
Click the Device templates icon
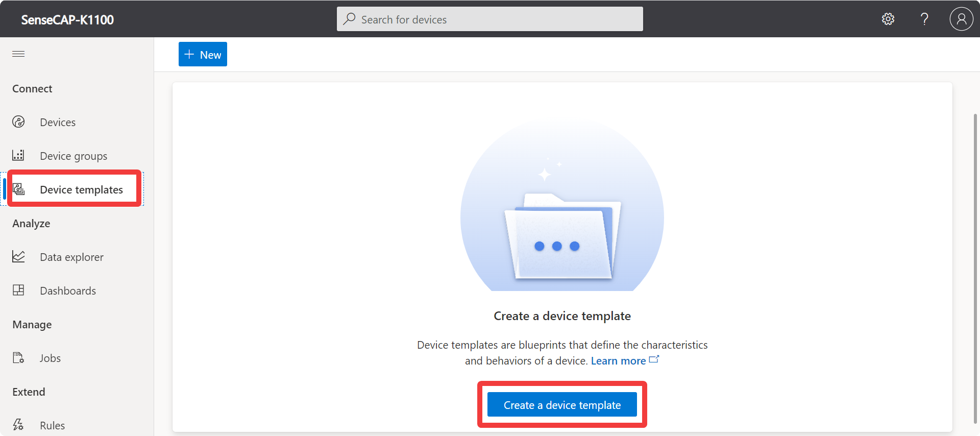coord(18,189)
